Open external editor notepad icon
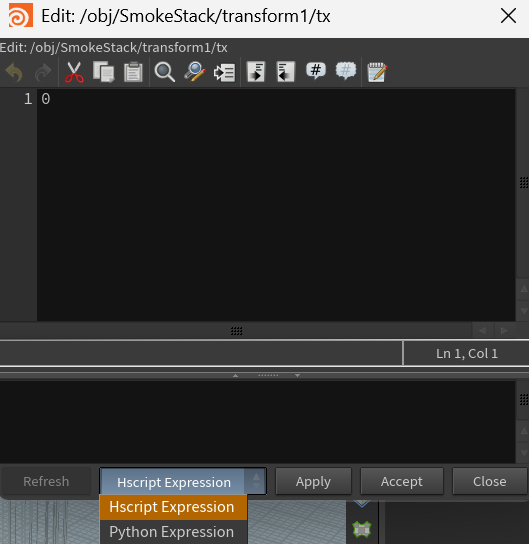The image size is (529, 544). click(x=377, y=72)
